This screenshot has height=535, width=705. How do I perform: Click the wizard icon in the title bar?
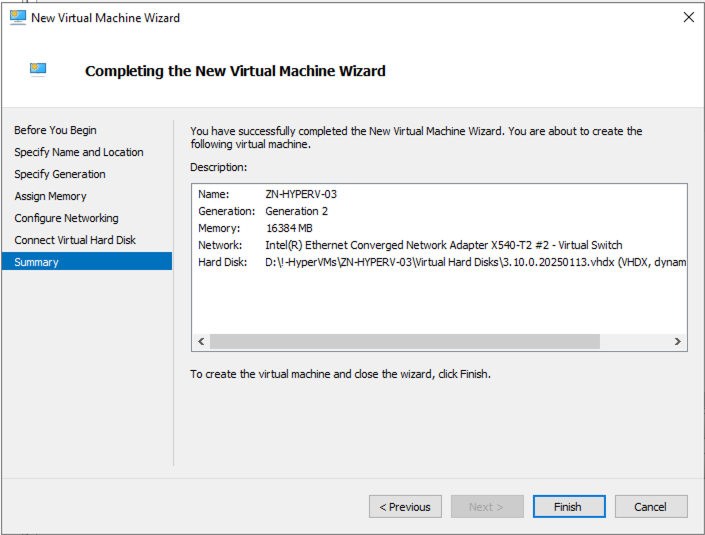click(x=17, y=17)
